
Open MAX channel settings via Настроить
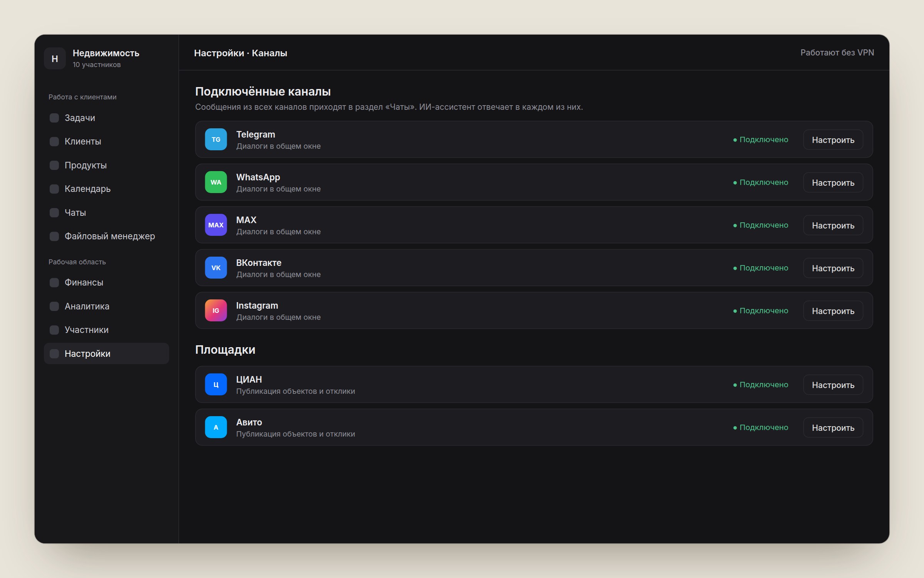833,225
